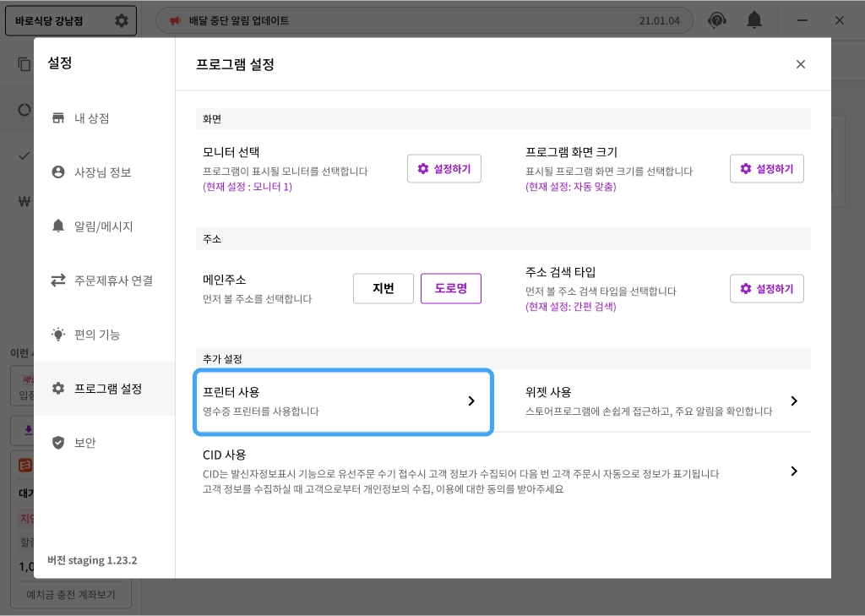Click the lightbulb icon beside 편의 기능
Image resolution: width=865 pixels, height=616 pixels.
(58, 335)
